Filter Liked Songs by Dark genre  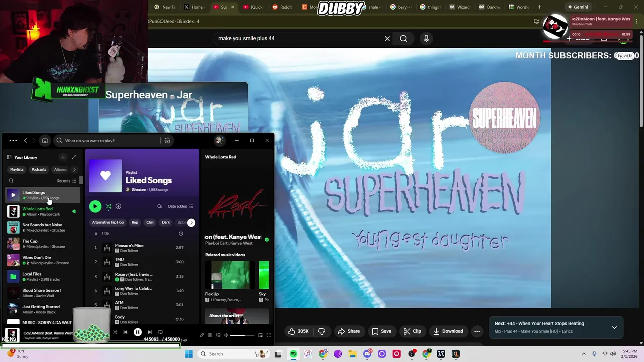click(166, 222)
